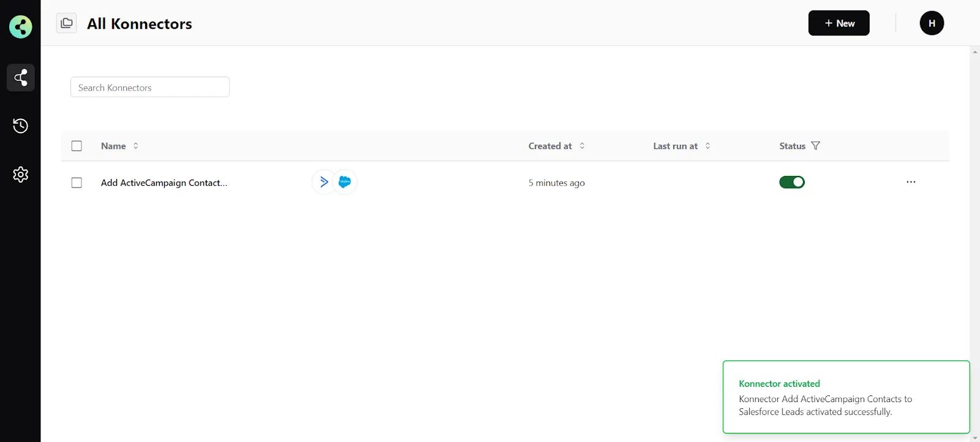Open the Konnectors sidebar icon
Image resolution: width=980 pixels, height=442 pixels.
click(x=20, y=77)
